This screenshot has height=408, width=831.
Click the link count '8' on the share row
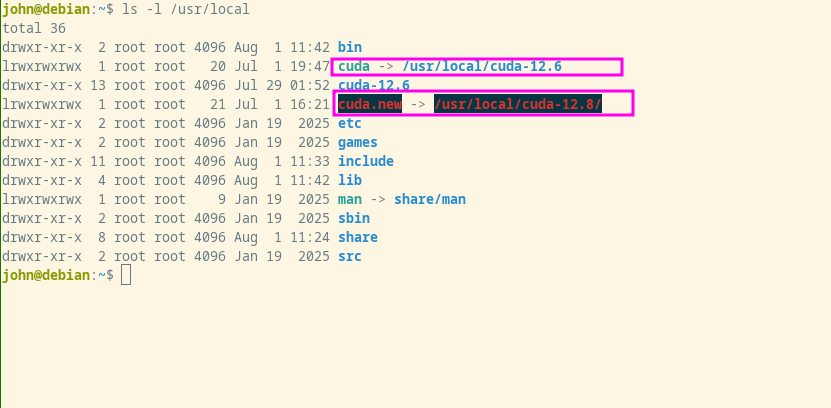(102, 237)
